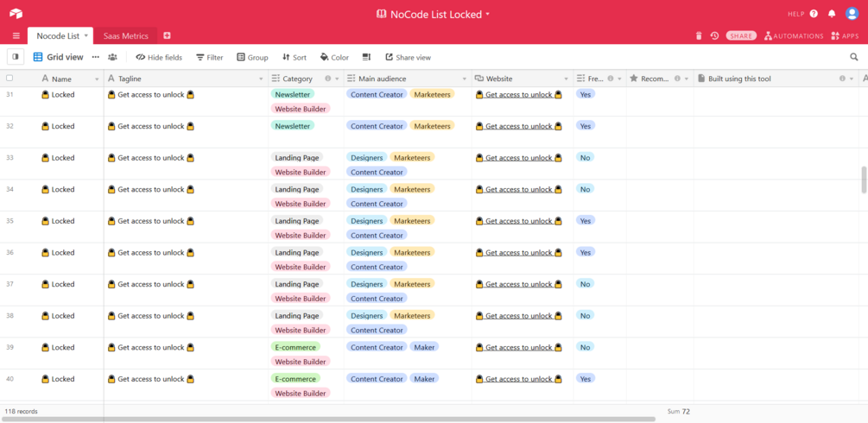Viewport: 868px width, 423px height.
Task: Open the Sort options
Action: tap(294, 57)
